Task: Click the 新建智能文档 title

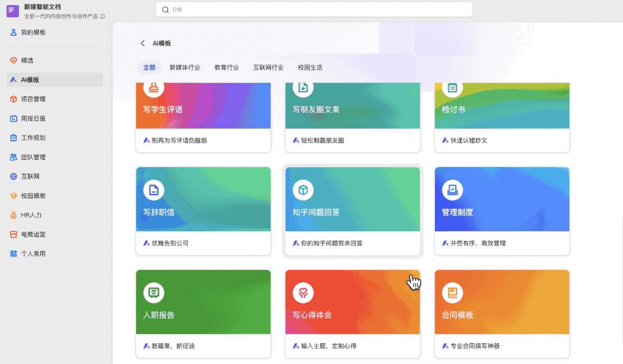Action: click(43, 7)
